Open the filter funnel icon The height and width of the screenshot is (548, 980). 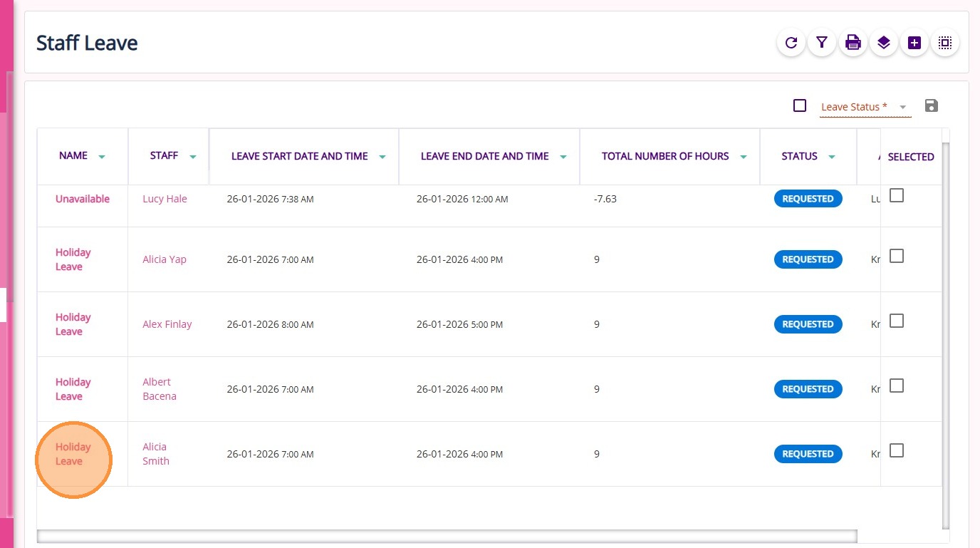click(x=822, y=43)
